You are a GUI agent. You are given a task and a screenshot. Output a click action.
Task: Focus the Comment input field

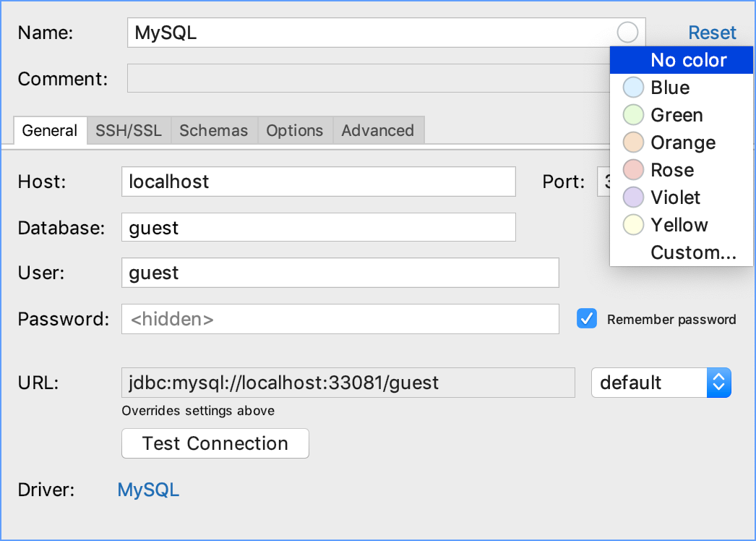pyautogui.click(x=369, y=78)
